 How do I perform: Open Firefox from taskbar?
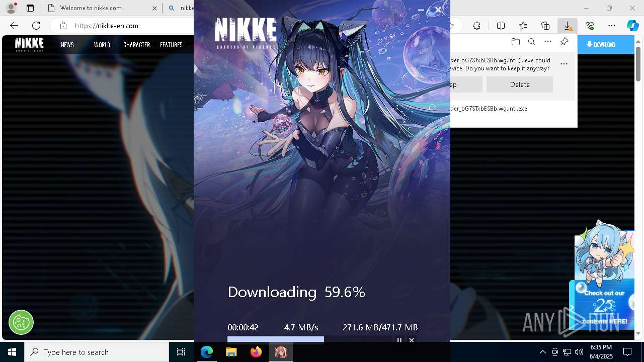point(256,352)
